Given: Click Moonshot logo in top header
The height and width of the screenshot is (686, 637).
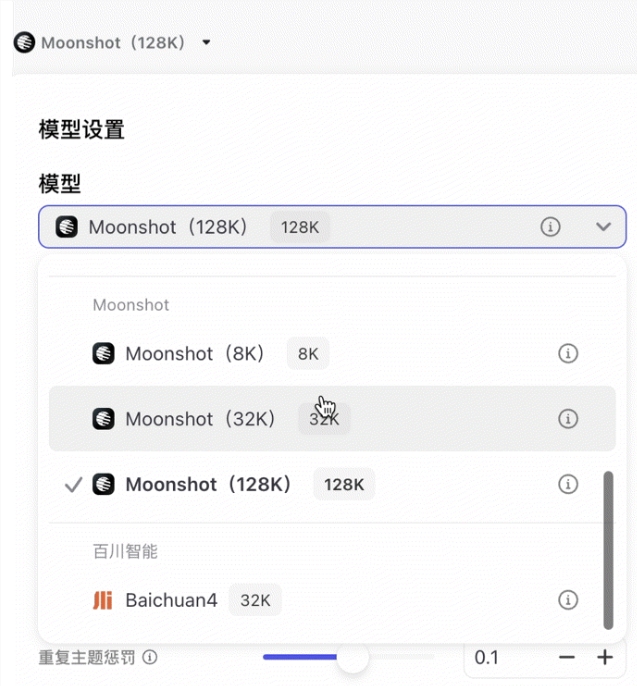Looking at the screenshot, I should tap(24, 43).
